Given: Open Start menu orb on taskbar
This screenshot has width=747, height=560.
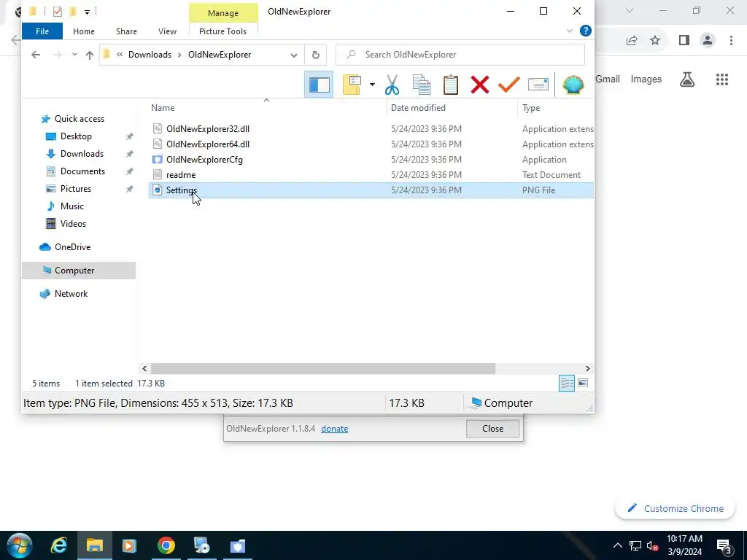Looking at the screenshot, I should click(x=20, y=545).
